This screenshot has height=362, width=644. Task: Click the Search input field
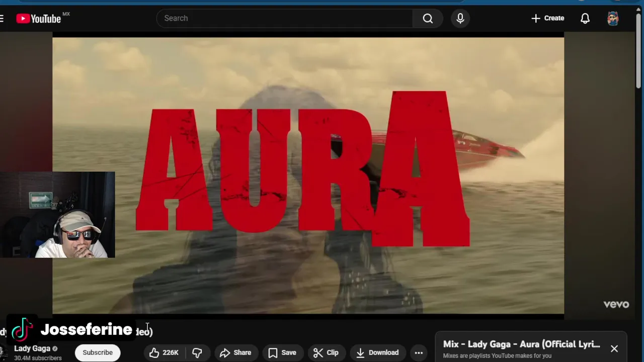click(x=284, y=18)
